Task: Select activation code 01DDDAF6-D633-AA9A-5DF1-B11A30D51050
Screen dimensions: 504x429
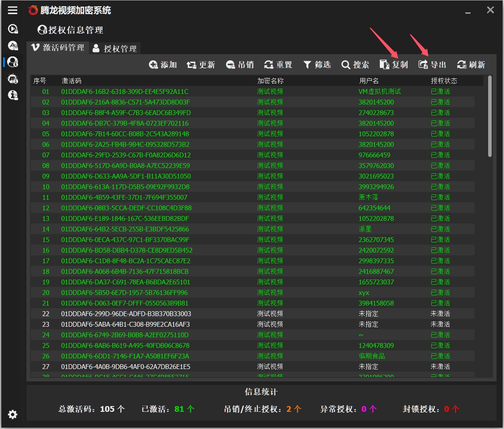Action: click(126, 176)
